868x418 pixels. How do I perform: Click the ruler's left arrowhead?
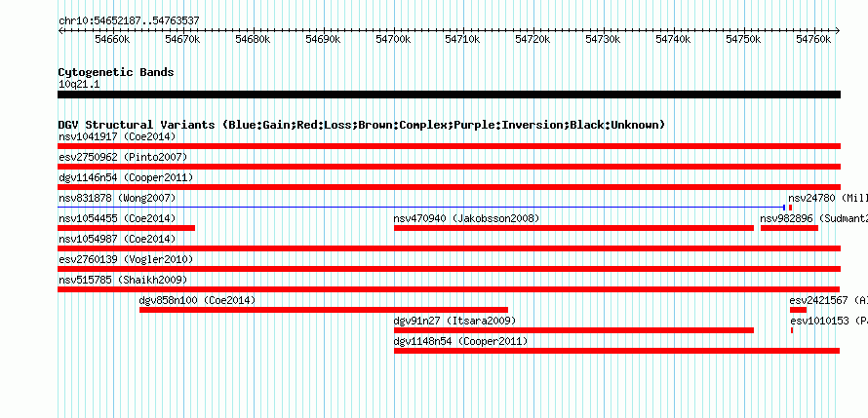click(x=60, y=30)
